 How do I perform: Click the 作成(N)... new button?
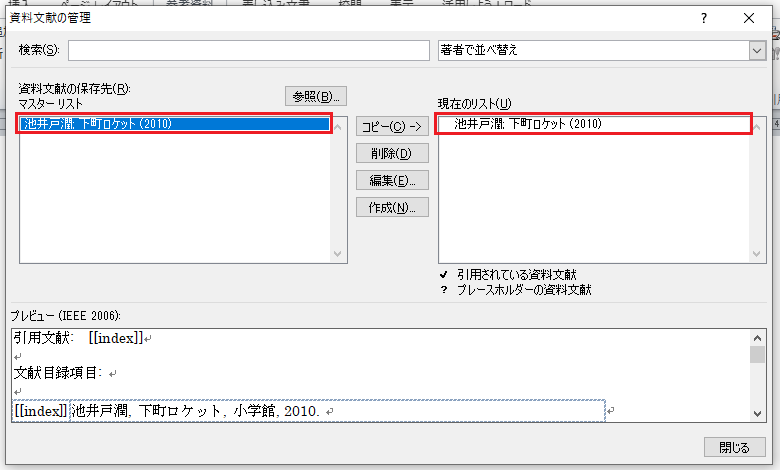392,207
